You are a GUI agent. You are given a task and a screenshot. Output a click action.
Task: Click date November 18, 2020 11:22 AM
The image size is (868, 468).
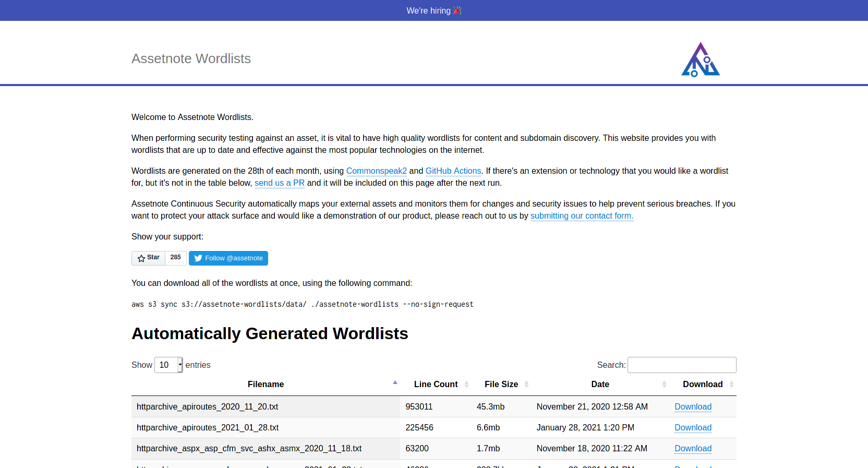point(592,448)
